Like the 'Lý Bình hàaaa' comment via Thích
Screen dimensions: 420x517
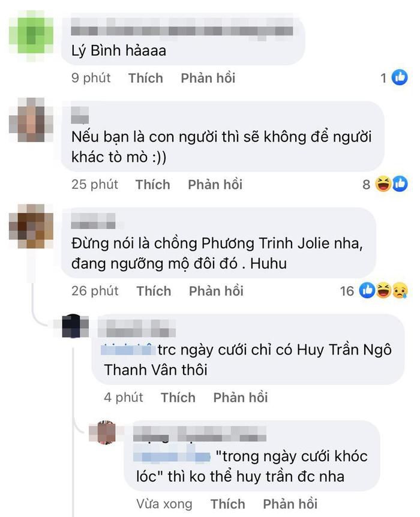click(145, 78)
